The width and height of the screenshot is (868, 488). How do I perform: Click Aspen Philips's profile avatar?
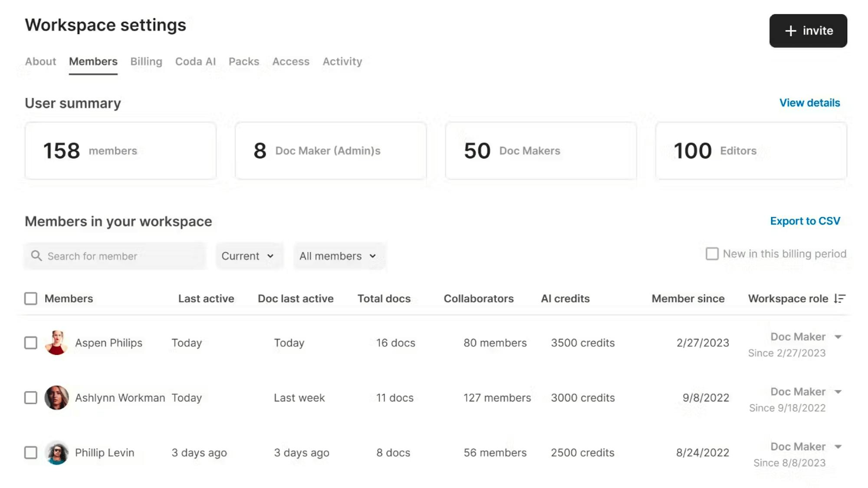[56, 343]
